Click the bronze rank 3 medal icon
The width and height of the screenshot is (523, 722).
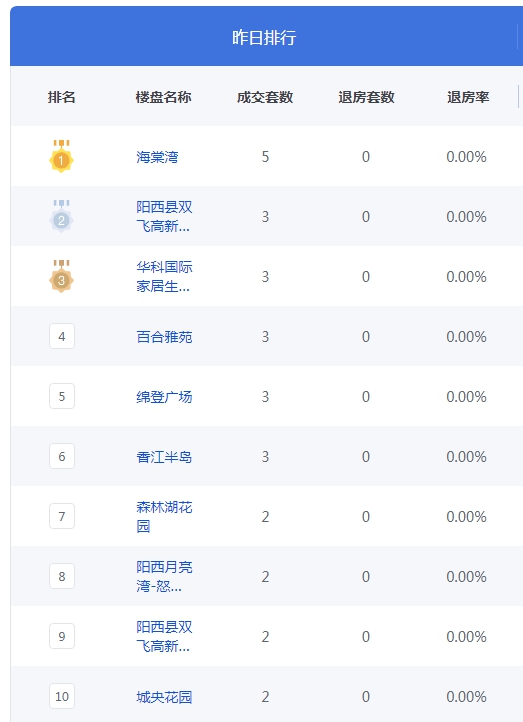click(61, 276)
